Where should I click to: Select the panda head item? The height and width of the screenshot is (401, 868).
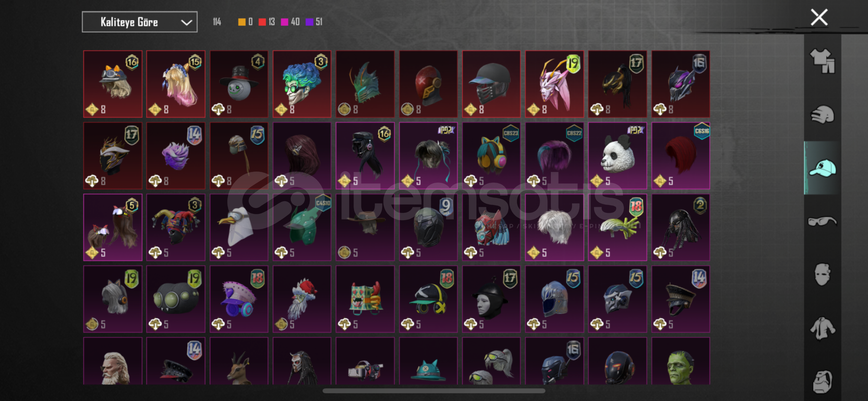point(617,156)
